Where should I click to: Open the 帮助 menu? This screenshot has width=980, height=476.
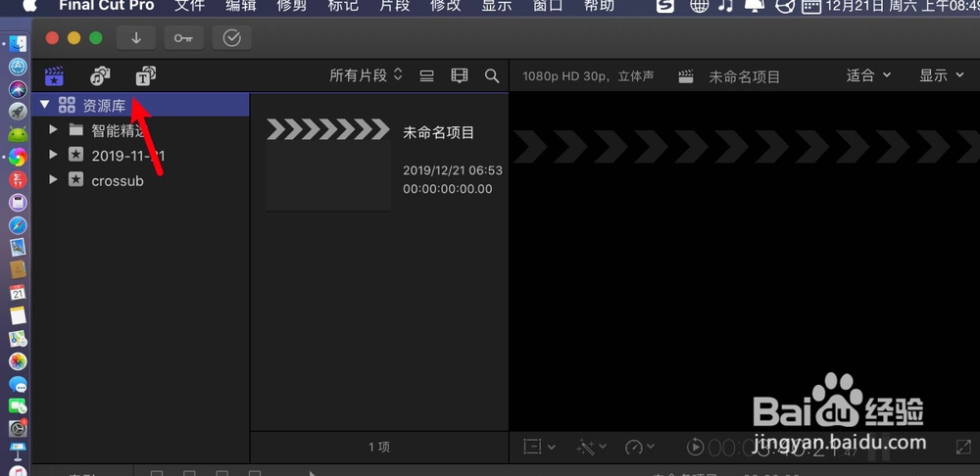pyautogui.click(x=600, y=6)
